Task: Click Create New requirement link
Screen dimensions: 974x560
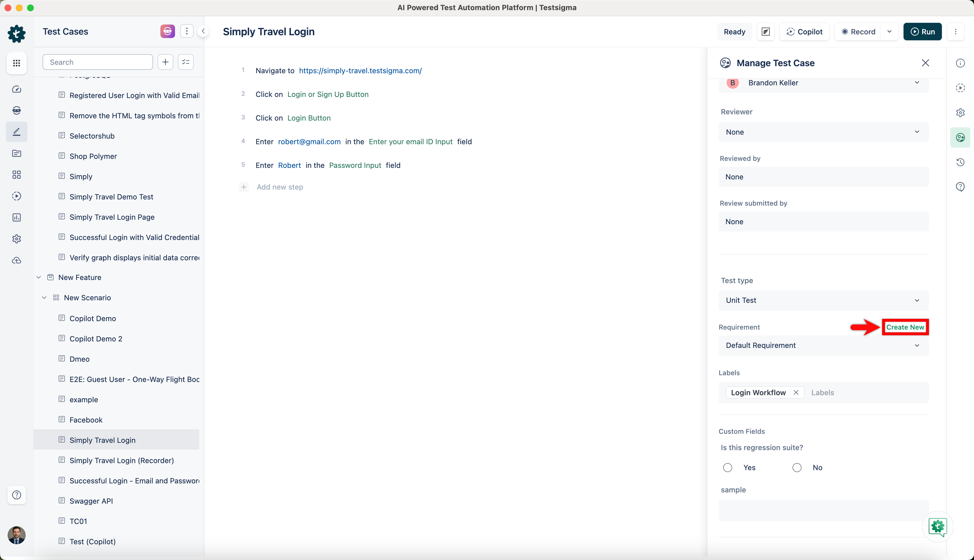Action: (x=905, y=327)
